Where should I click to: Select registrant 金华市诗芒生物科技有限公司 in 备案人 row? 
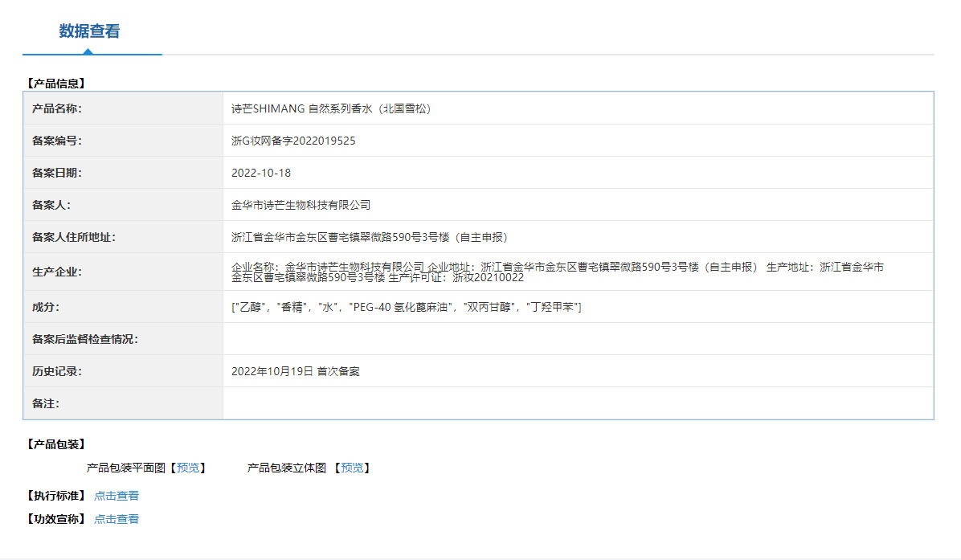[301, 205]
